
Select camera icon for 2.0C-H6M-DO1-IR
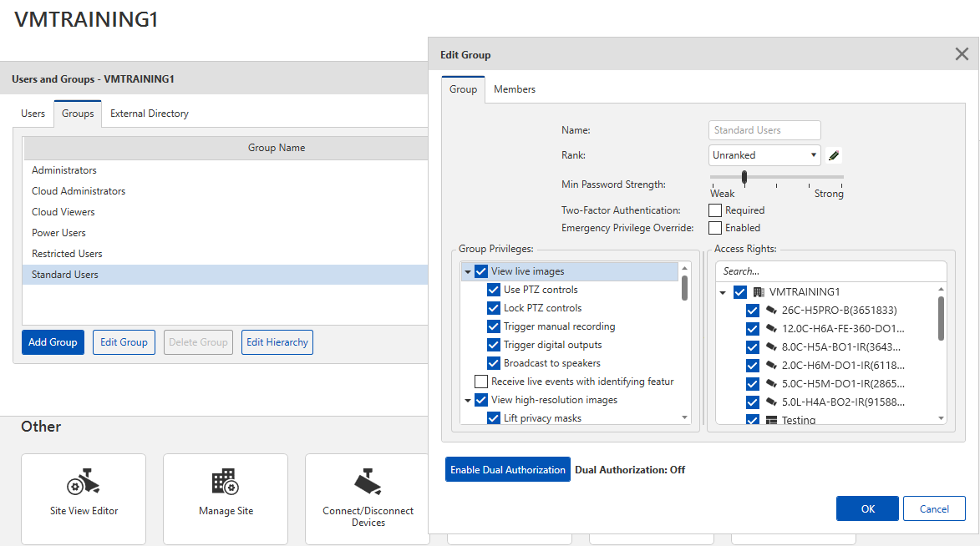tap(771, 365)
